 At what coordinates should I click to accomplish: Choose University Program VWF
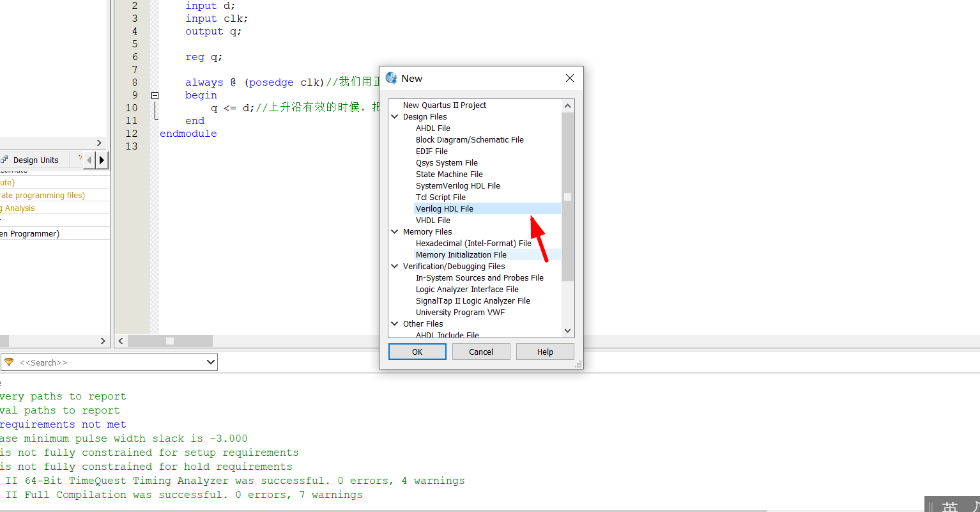(460, 313)
